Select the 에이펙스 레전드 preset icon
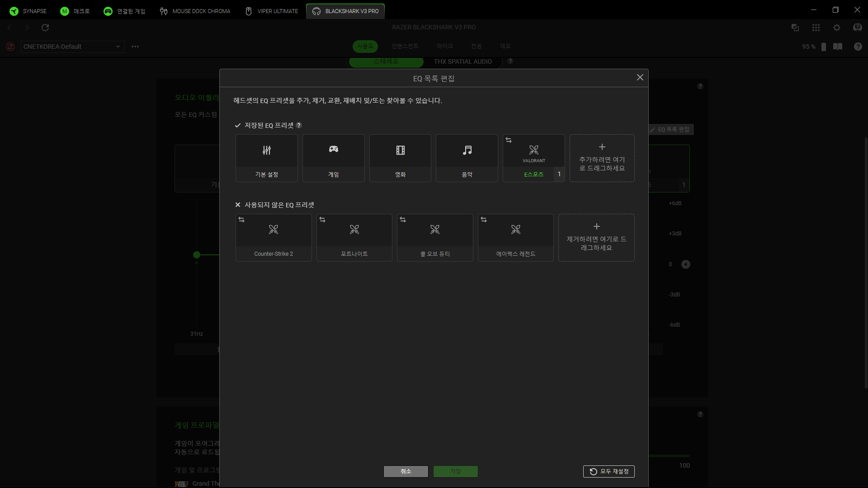 click(516, 230)
